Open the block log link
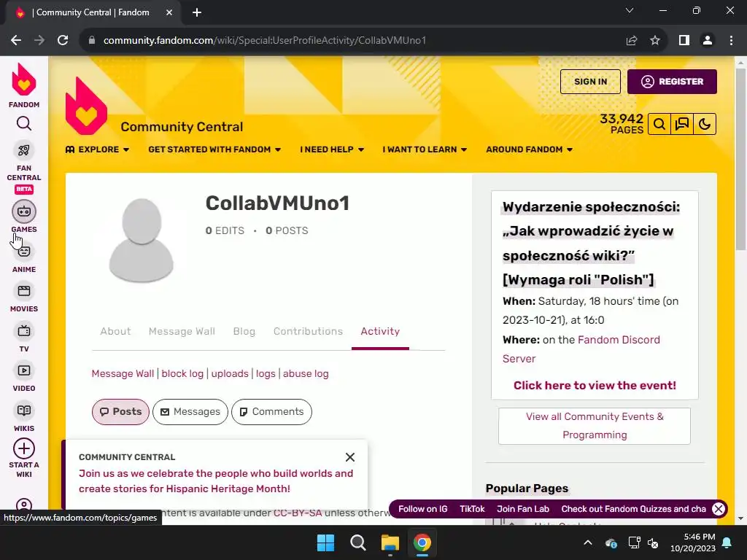The width and height of the screenshot is (747, 560). point(182,374)
